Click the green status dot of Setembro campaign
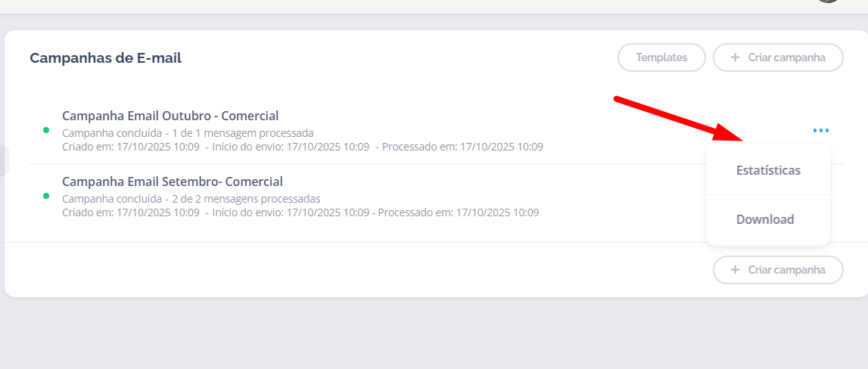The width and height of the screenshot is (868, 369). (x=46, y=196)
